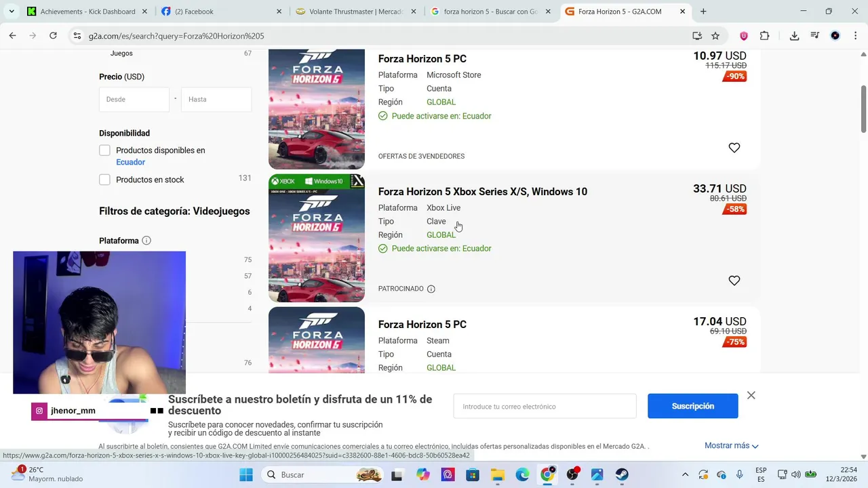Screen dimensions: 868x488
Task: Open the Extensions puzzle icon
Action: click(x=765, y=36)
